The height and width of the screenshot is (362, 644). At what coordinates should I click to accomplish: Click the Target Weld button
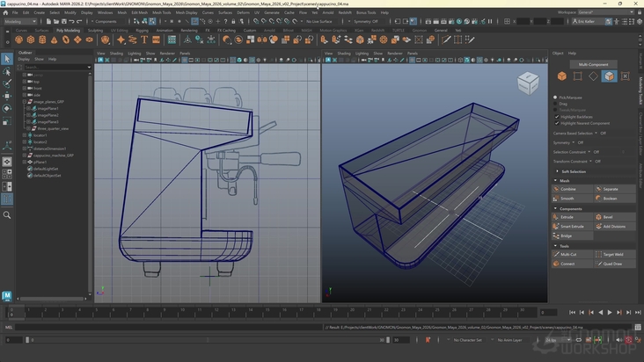[615, 254]
